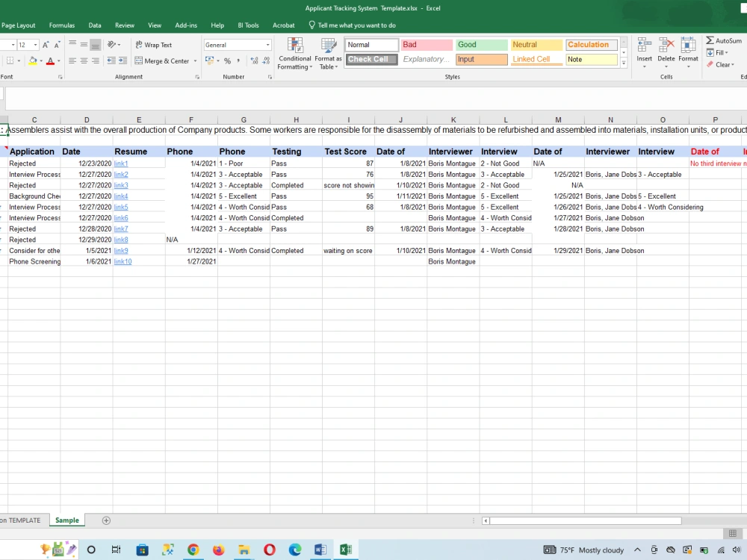Apply the Bad cell style
The image size is (747, 560).
pos(427,44)
